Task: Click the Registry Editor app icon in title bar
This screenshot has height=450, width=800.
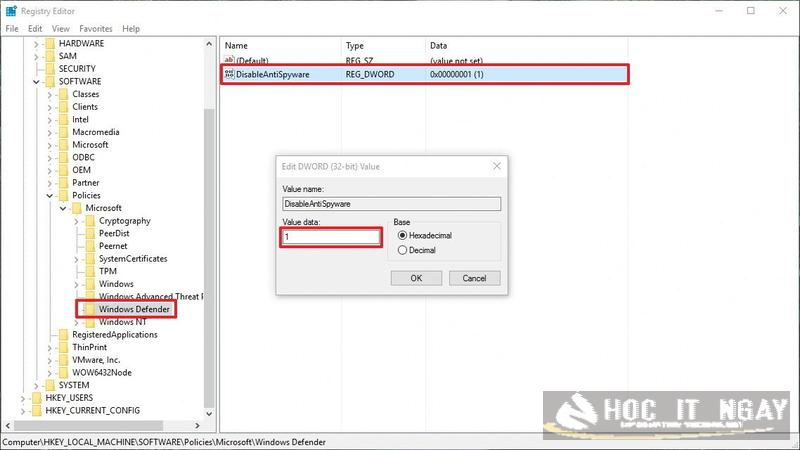Action: tap(11, 11)
